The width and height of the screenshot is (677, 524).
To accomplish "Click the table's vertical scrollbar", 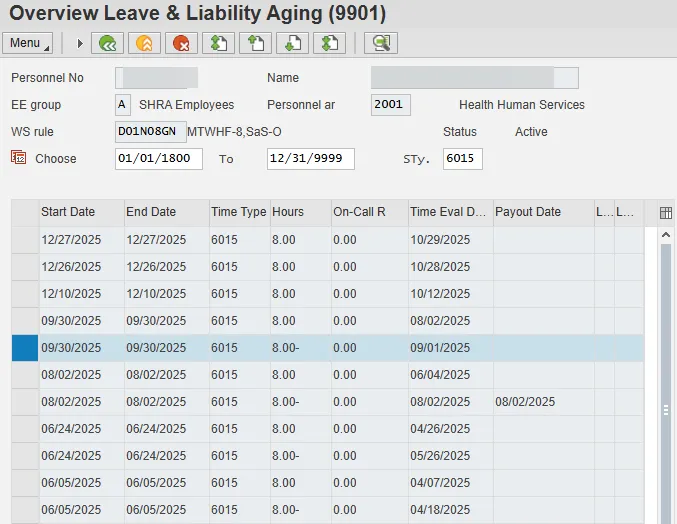I will pos(666,410).
